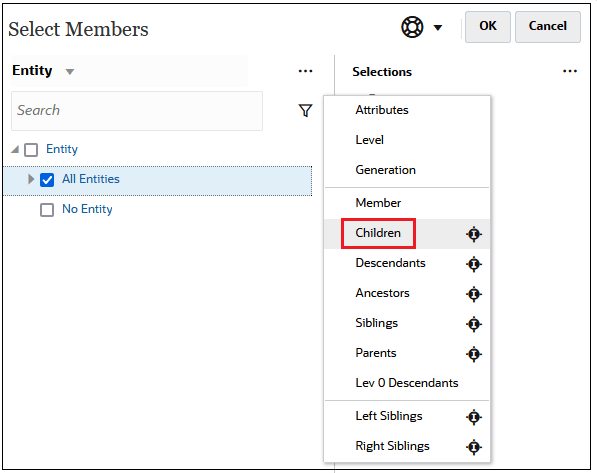Viewport: 597px width, 473px height.
Task: Choose Left Siblings from the menu
Action: 389,416
